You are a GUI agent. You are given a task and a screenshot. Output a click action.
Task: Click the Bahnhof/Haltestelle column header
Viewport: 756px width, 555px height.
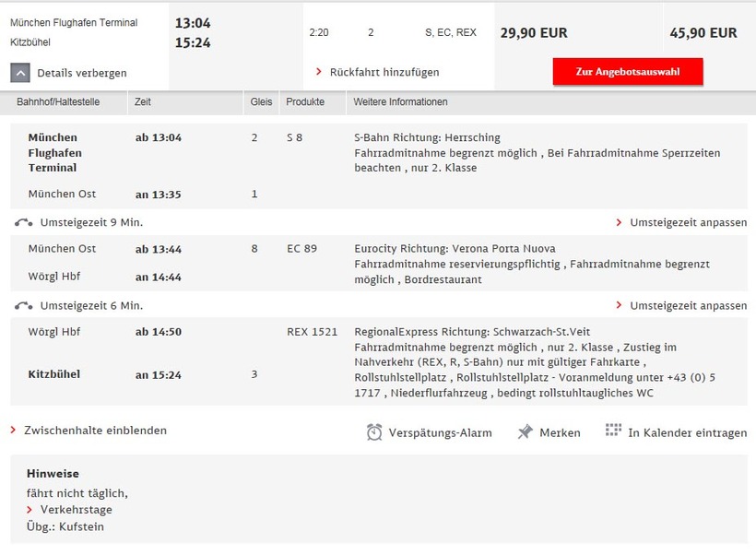pos(58,102)
